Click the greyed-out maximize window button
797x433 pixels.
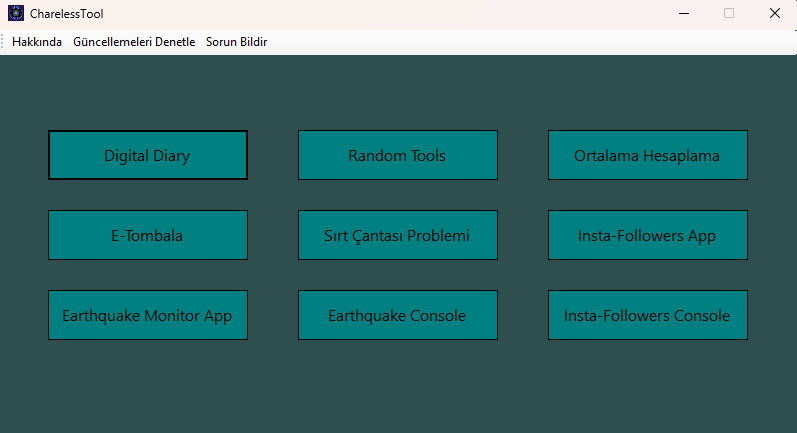coord(729,14)
